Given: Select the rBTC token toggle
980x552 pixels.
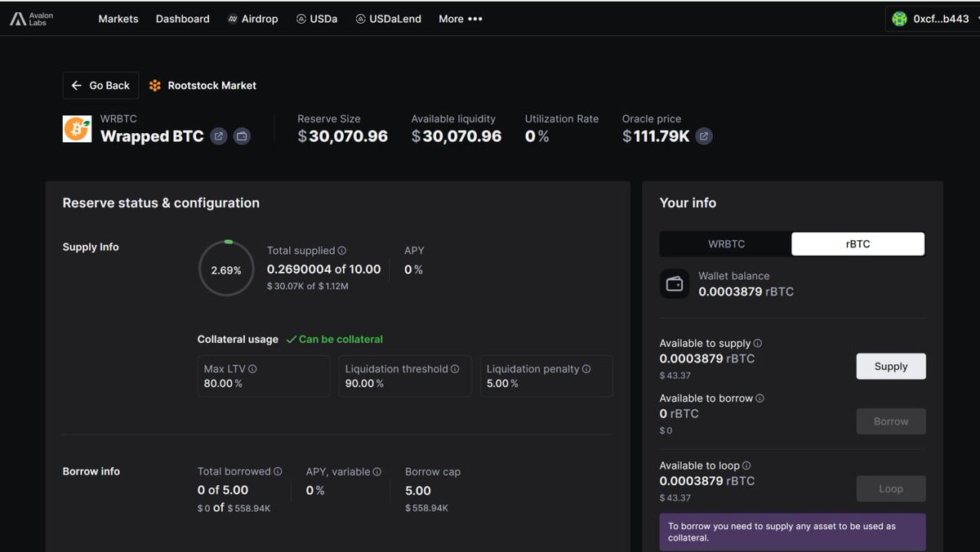Looking at the screenshot, I should [857, 244].
